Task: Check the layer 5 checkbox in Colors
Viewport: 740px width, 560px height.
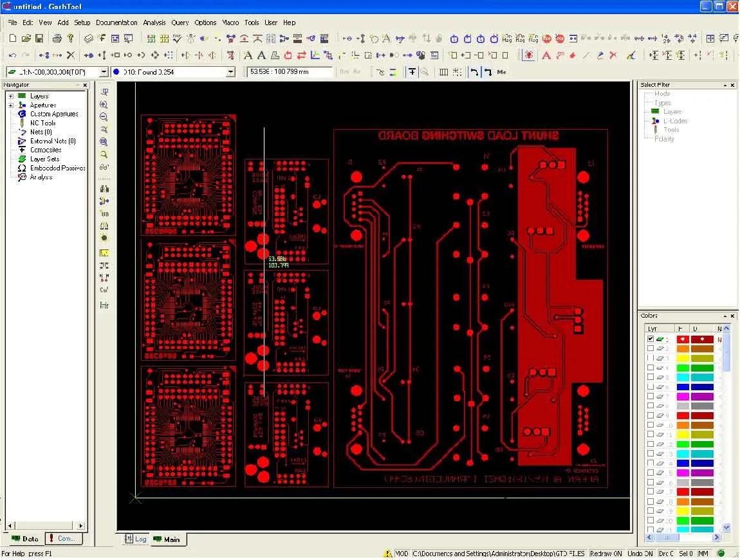Action: pos(651,377)
